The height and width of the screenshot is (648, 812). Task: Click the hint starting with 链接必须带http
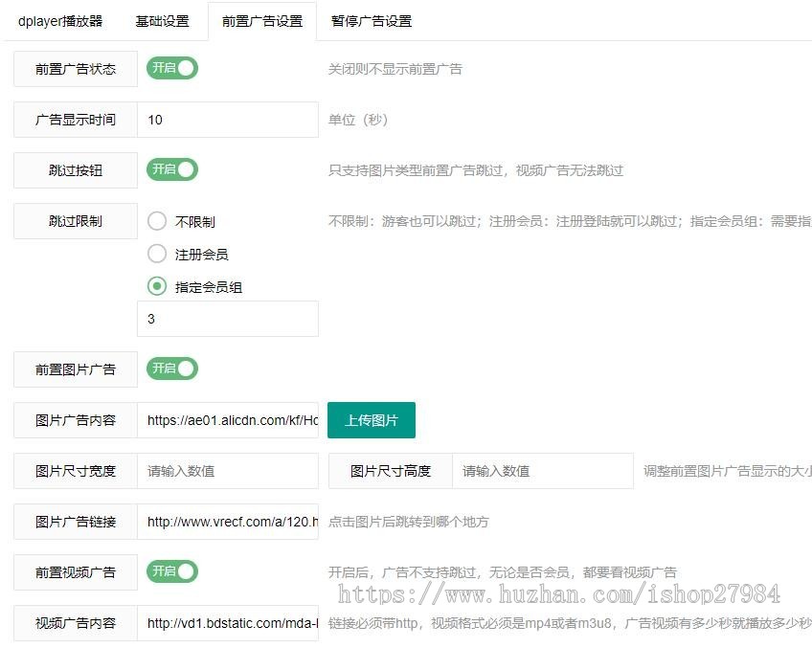[x=570, y=623]
